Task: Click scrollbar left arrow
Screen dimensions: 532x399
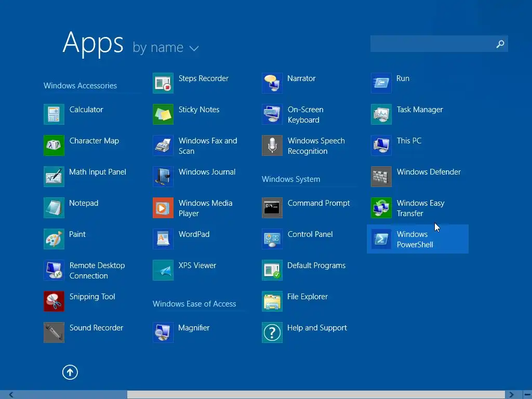Action: click(x=11, y=395)
